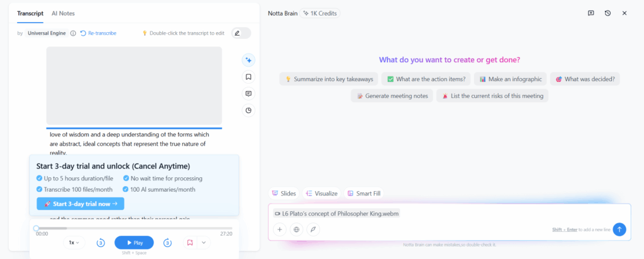
Task: Rewind 3 seconds button
Action: (x=101, y=243)
